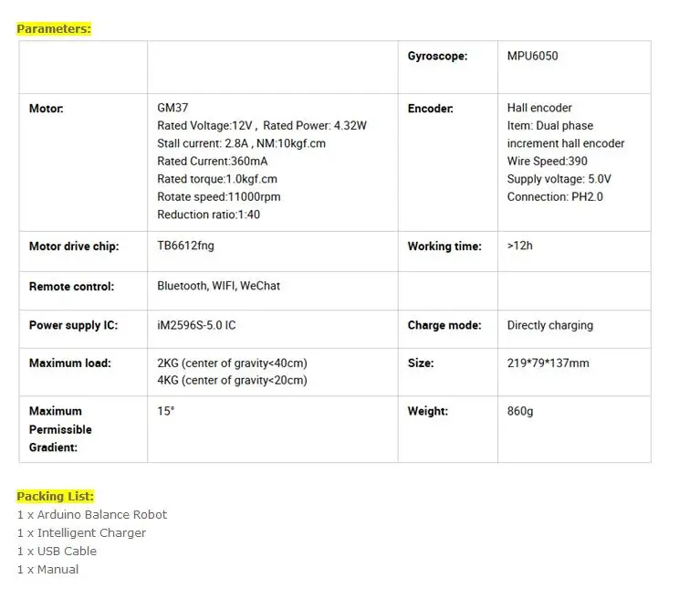
Task: Click the Hall encoder text
Action: (x=539, y=108)
